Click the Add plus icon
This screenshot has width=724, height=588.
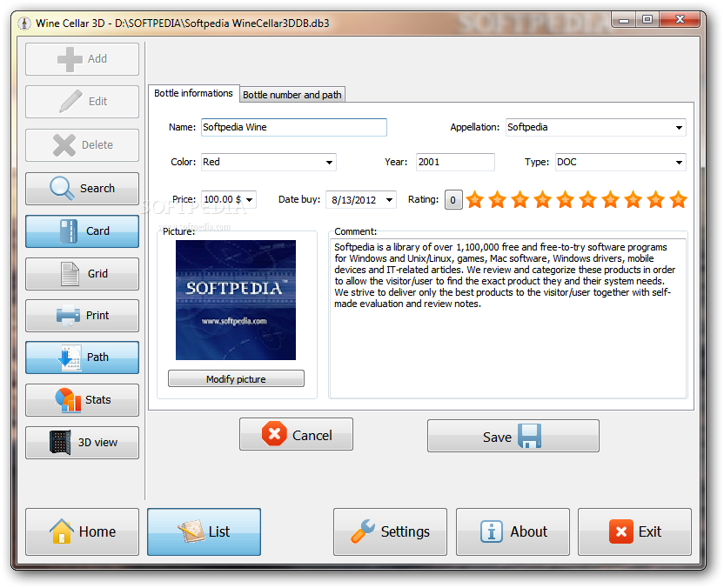[x=70, y=59]
